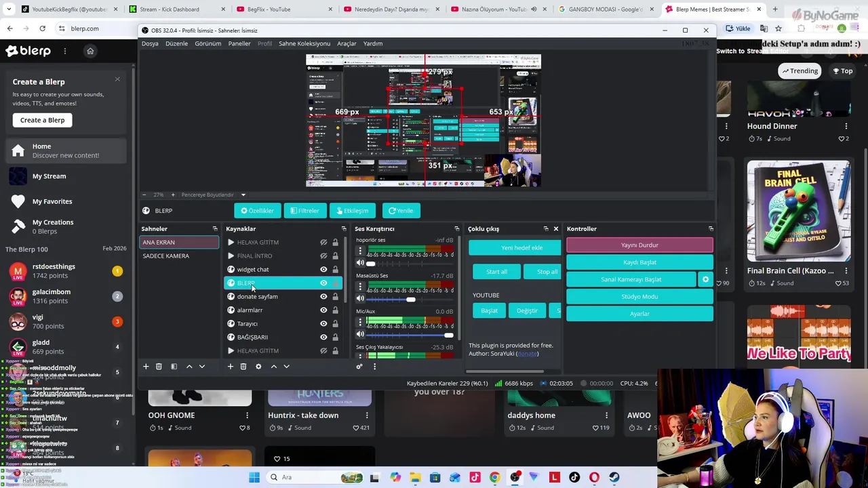Open the SoraYuki donate link

click(527, 354)
